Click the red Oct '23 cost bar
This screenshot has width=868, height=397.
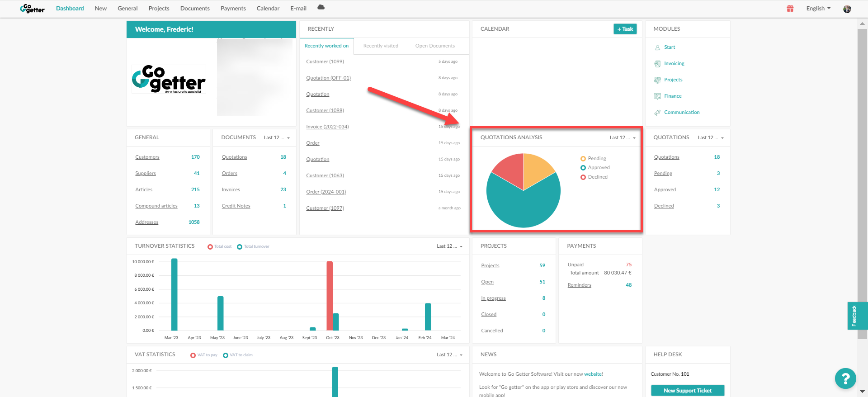330,296
